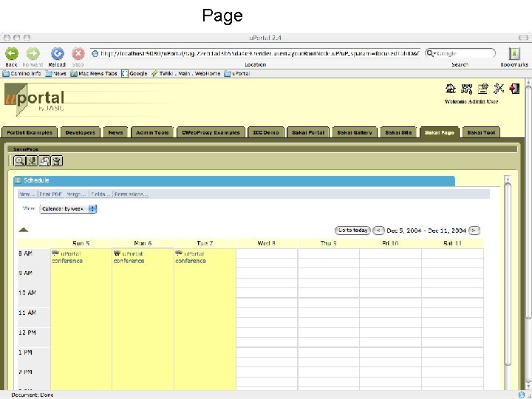The image size is (532, 399).
Task: Open the News bookmark folder
Action: pos(56,73)
